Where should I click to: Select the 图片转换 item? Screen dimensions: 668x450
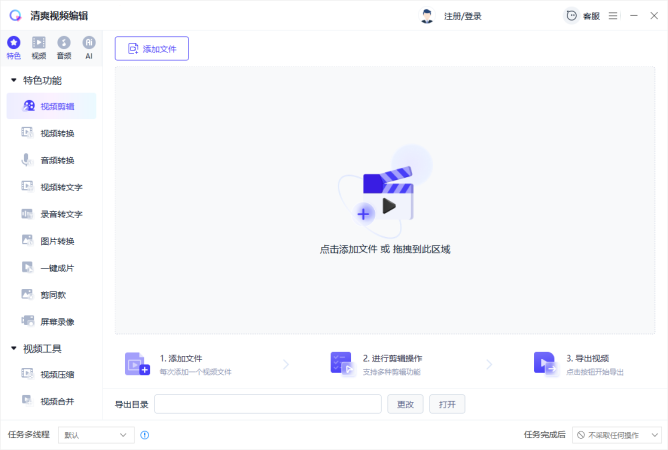52,241
